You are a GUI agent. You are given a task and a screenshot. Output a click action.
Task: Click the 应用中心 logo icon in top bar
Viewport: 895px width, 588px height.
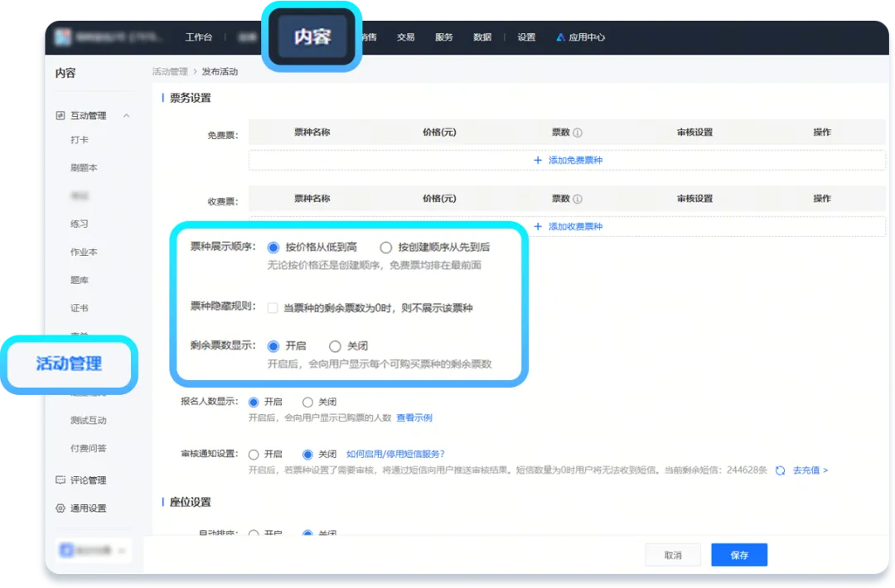coord(561,37)
